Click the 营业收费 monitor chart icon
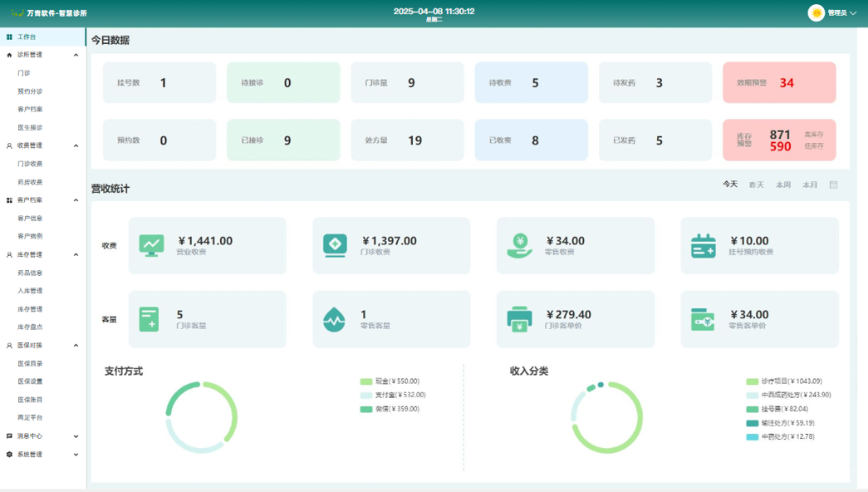 coord(152,245)
